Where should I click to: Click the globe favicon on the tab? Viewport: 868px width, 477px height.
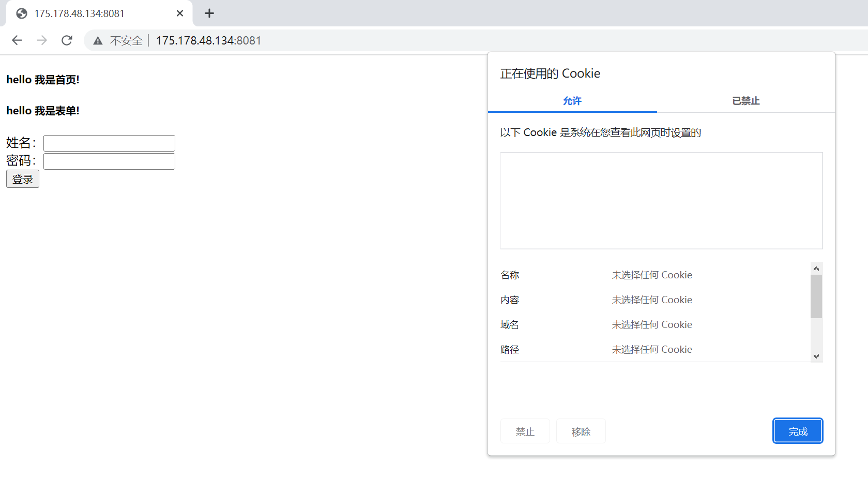pos(22,13)
